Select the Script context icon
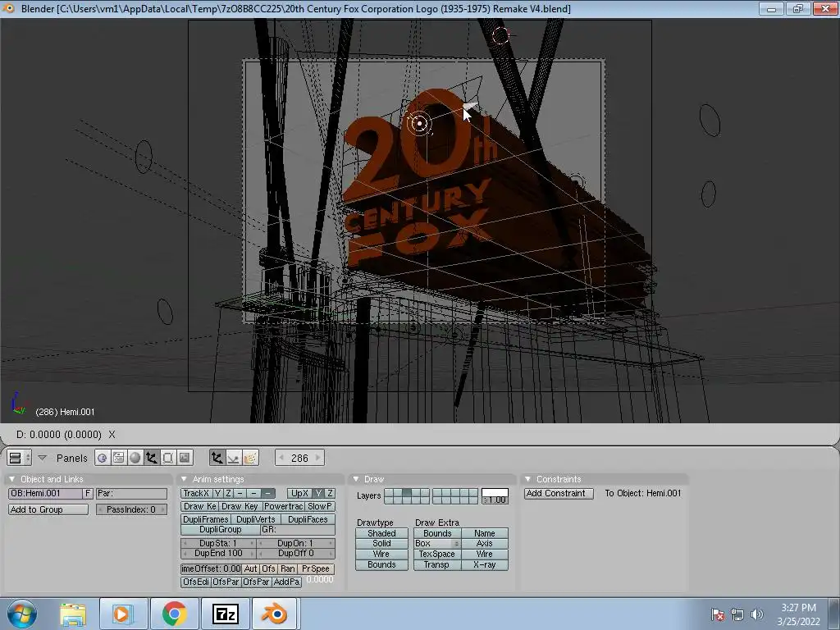Image resolution: width=840 pixels, height=630 pixels. (x=118, y=458)
